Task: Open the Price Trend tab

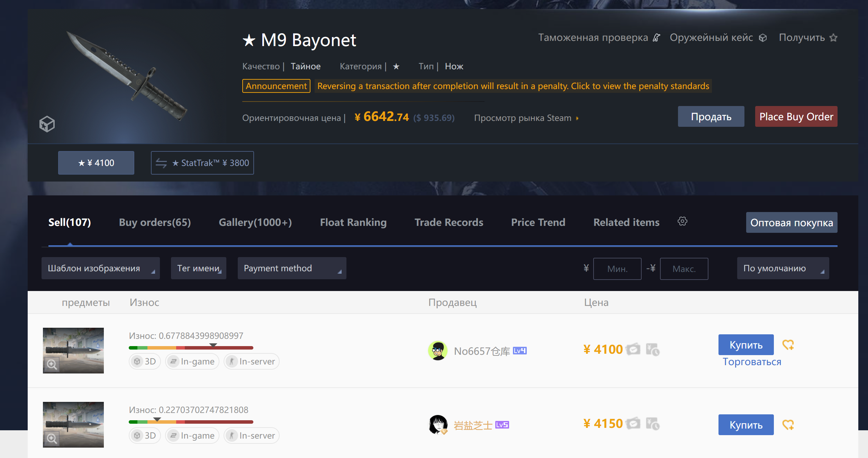Action: pos(538,222)
